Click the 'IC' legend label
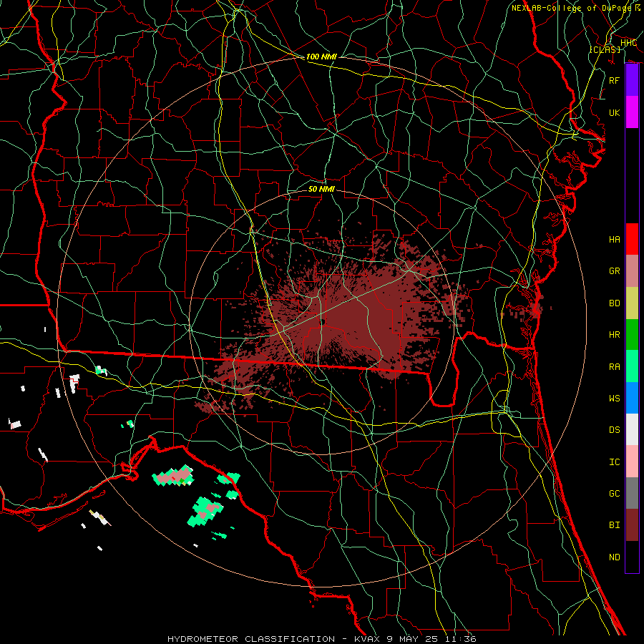The width and height of the screenshot is (644, 644). coord(615,462)
